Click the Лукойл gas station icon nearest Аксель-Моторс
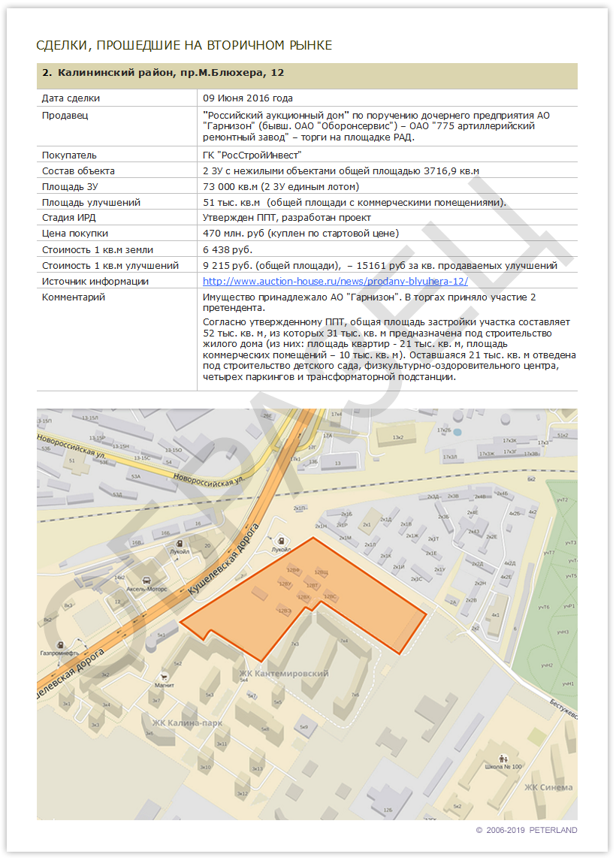This screenshot has height=860, width=616. pos(180,544)
